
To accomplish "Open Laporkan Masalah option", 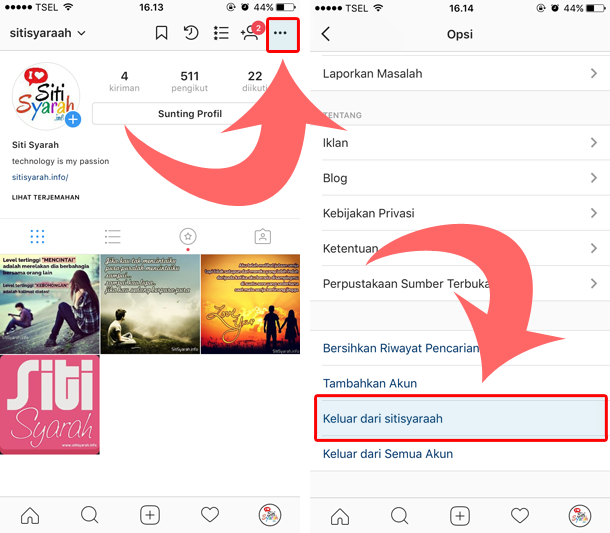I will click(x=460, y=74).
